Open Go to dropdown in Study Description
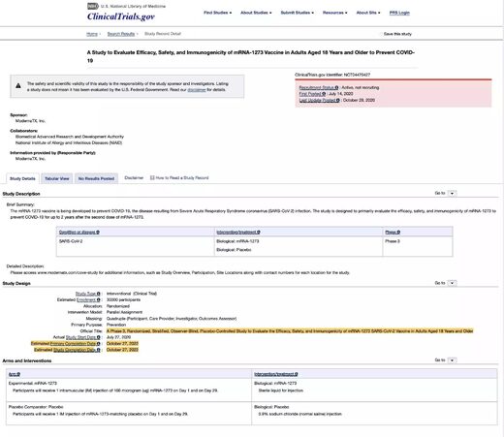 (452, 193)
